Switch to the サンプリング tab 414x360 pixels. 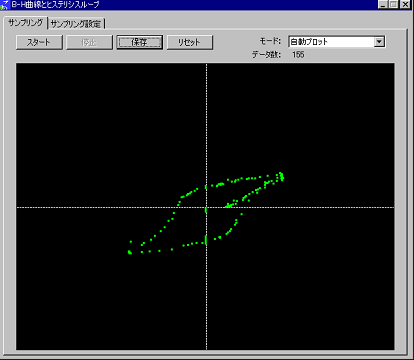click(25, 23)
